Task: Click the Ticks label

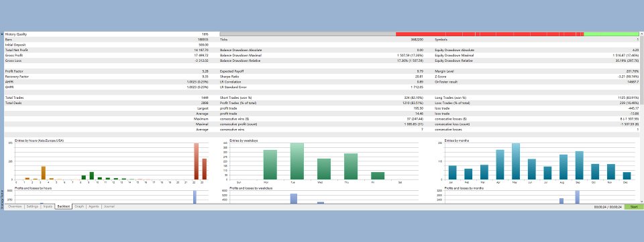Action: (x=224, y=40)
